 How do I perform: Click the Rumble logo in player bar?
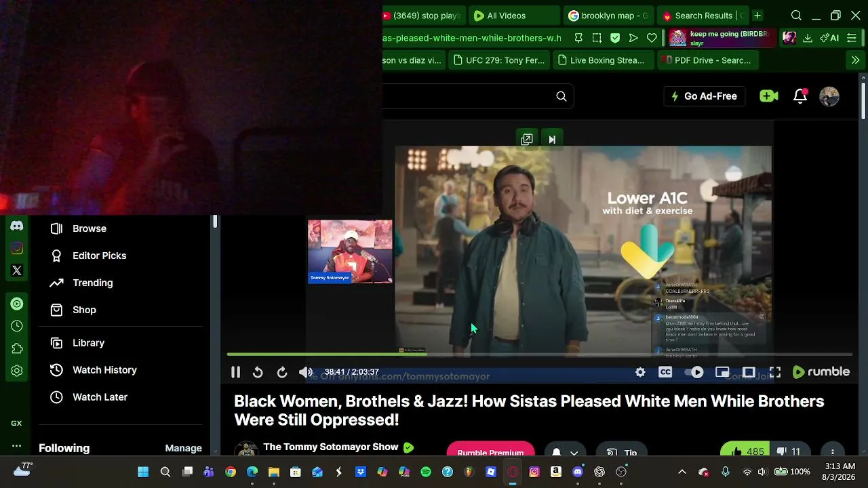coord(821,371)
